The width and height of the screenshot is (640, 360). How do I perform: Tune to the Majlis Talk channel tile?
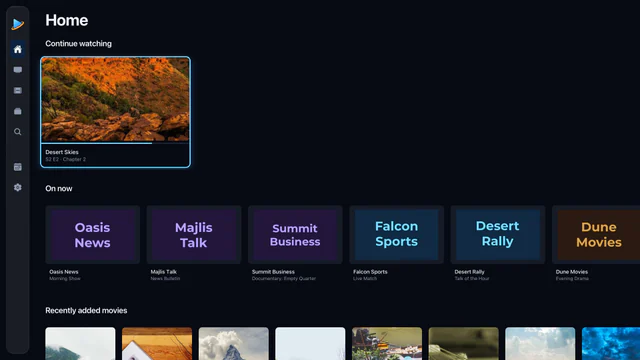tap(194, 235)
